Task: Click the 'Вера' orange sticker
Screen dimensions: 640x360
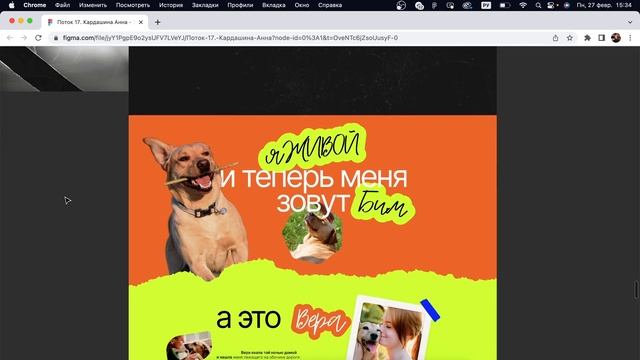Action: pyautogui.click(x=321, y=321)
